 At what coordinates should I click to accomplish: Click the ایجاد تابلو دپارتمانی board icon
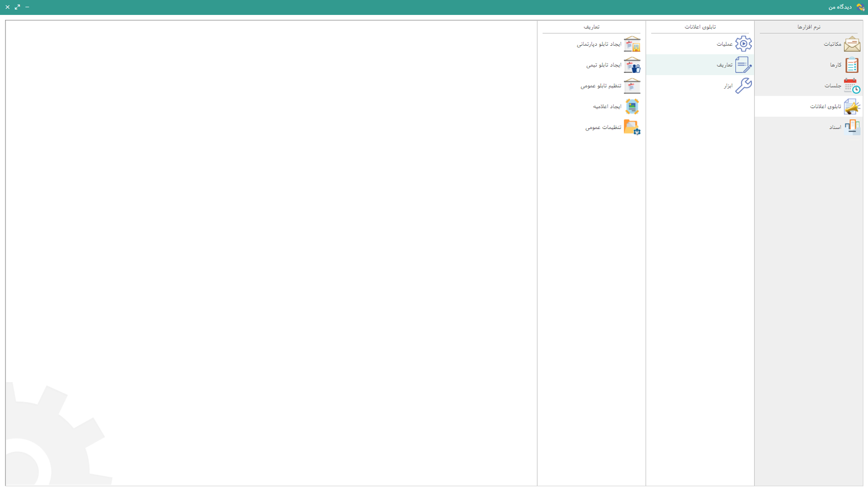(x=632, y=44)
